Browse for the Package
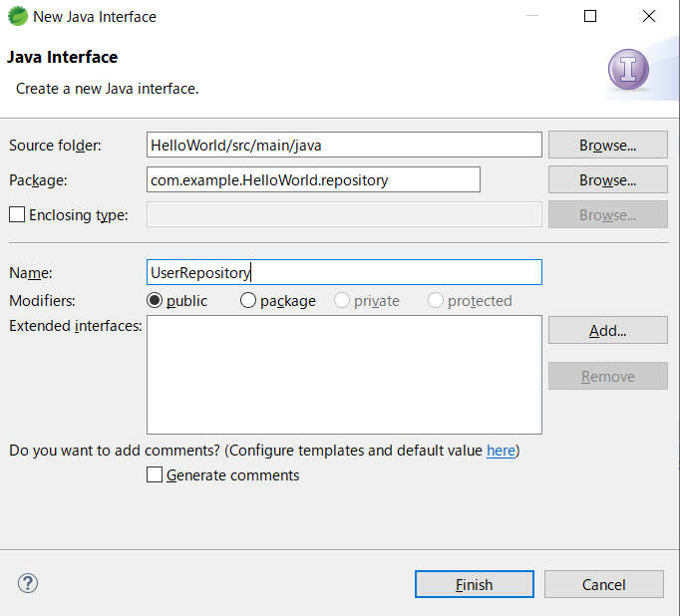The width and height of the screenshot is (680, 616). pos(607,179)
